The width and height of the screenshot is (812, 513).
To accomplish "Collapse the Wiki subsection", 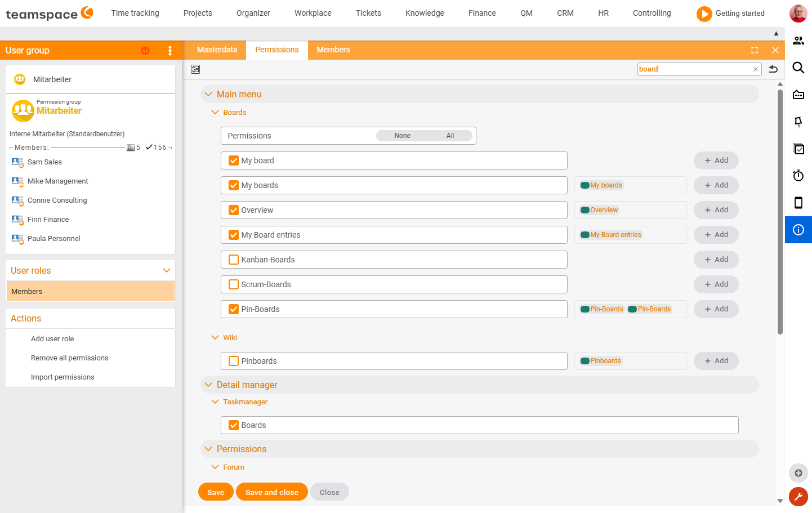I will click(x=215, y=337).
